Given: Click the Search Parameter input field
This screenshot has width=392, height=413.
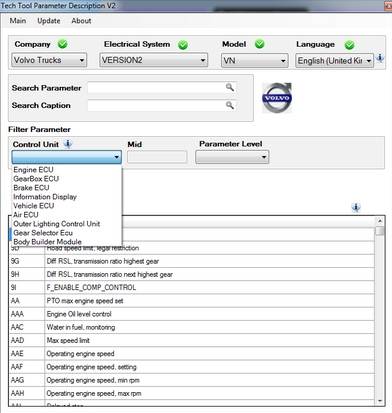Looking at the screenshot, I should point(162,88).
